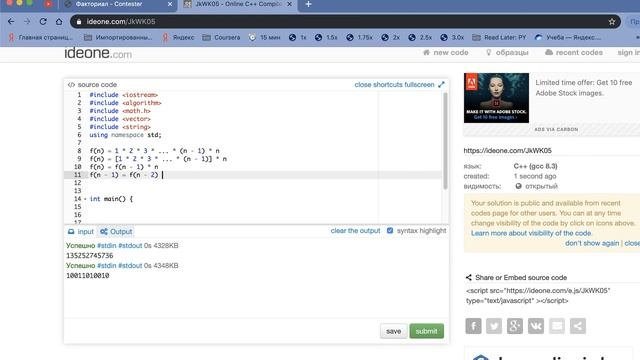Share on Twitter
640x360 pixels.
(494, 326)
